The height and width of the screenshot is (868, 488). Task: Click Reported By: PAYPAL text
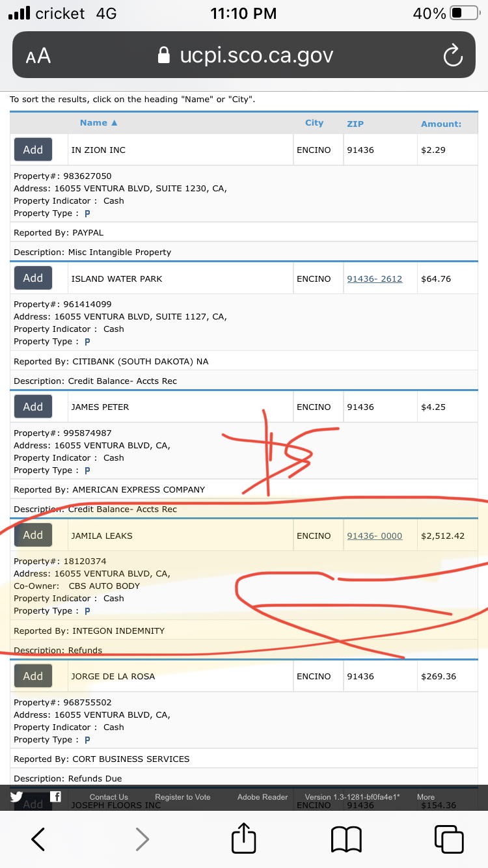[59, 232]
